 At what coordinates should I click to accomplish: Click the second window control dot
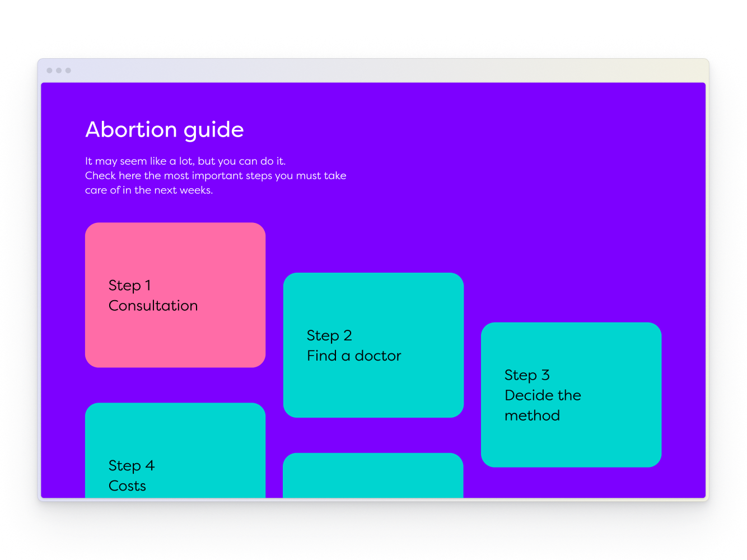[59, 71]
